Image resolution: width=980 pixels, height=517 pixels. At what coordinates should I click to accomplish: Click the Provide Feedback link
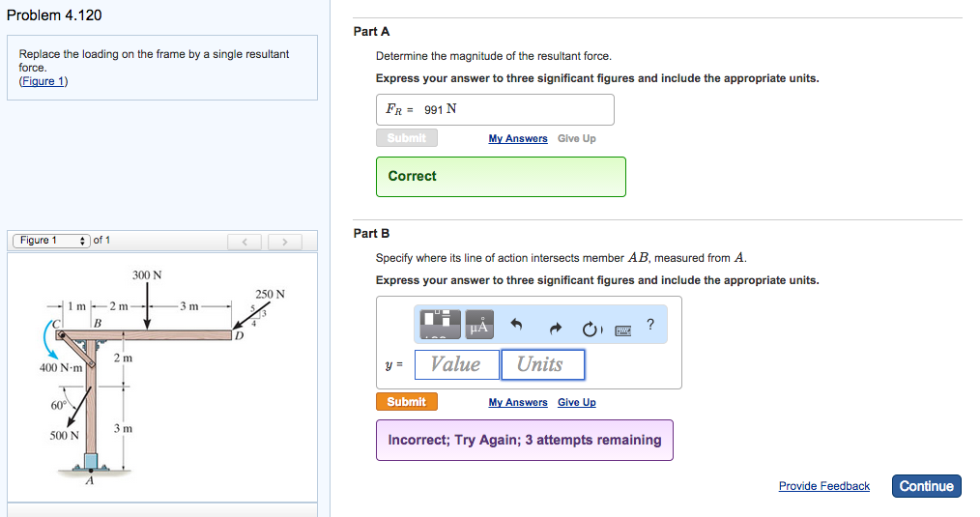[x=823, y=486]
